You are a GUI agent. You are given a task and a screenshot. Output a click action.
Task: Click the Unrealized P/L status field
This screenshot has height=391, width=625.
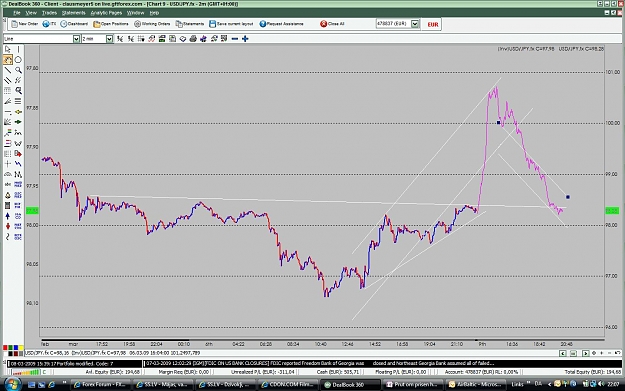coord(263,372)
